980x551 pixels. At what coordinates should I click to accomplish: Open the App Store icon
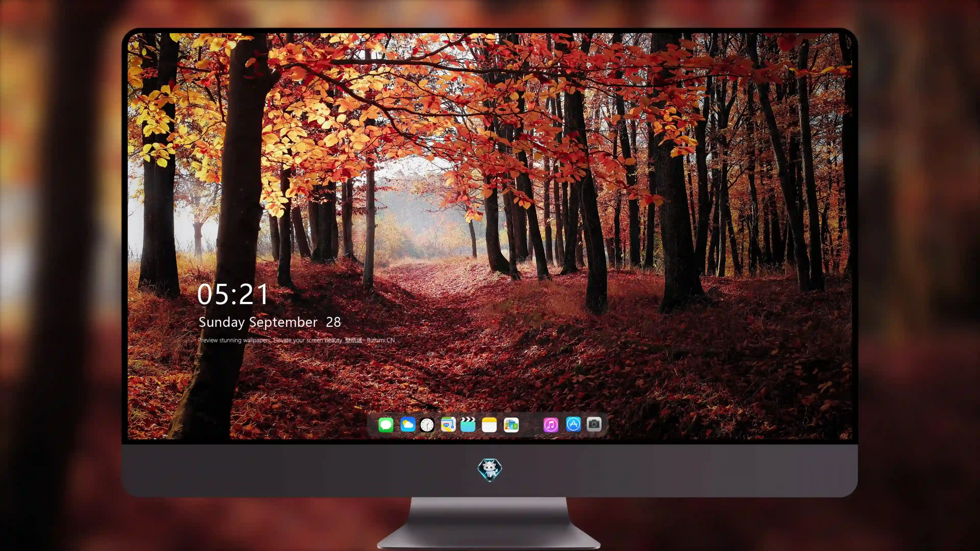573,424
